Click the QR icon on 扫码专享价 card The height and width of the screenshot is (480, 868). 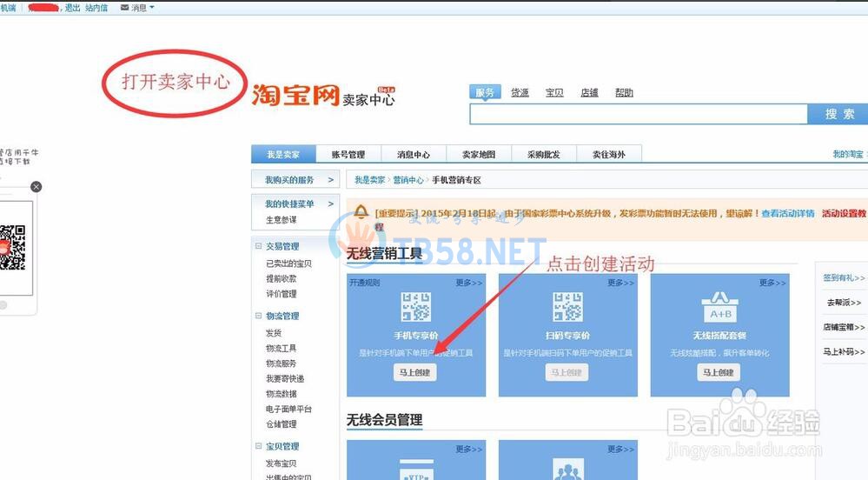[x=568, y=307]
